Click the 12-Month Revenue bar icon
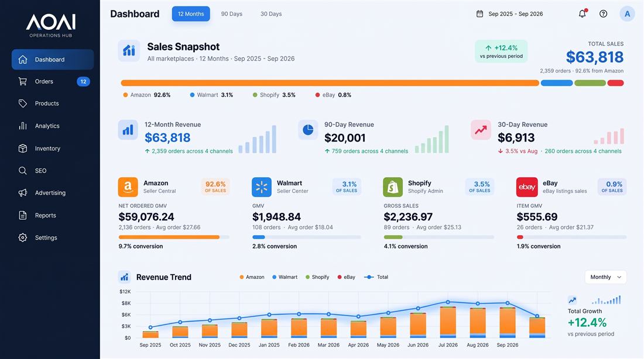 coord(128,130)
